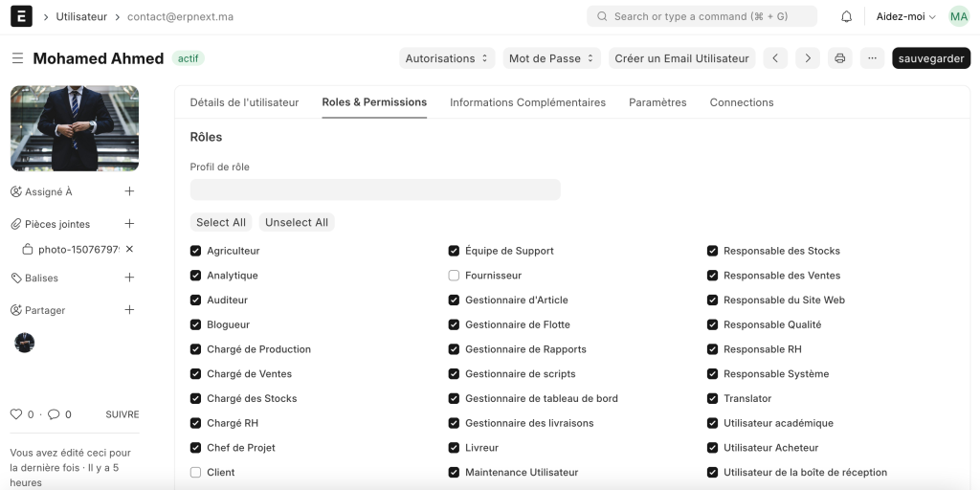980x490 pixels.
Task: Open the Profil de rôle field
Action: tap(375, 189)
